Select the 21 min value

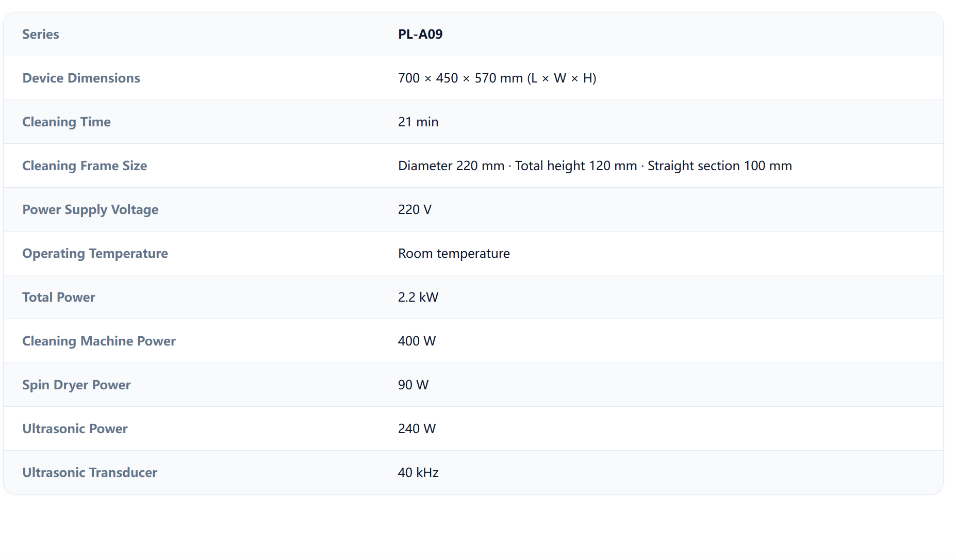coord(418,122)
